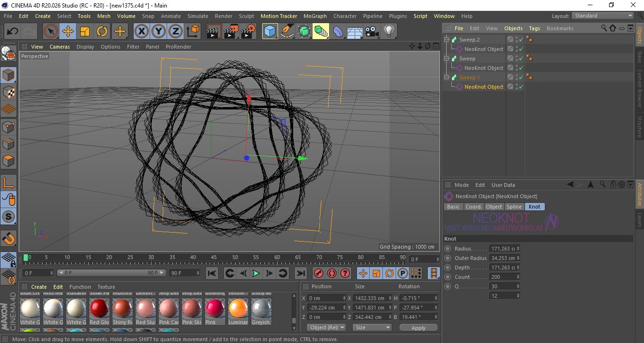Open Edit Render Settings gear clapperboard
Viewport: 644px width, 343px height.
coord(248,32)
